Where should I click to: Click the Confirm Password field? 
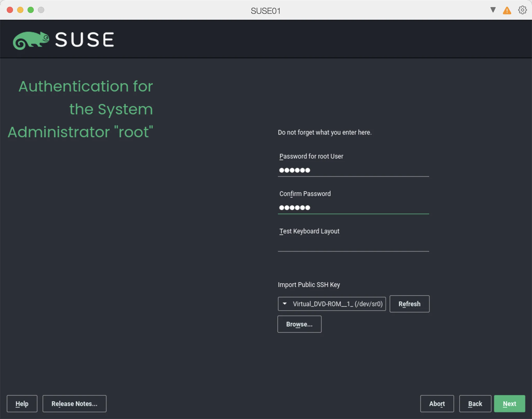coord(353,208)
